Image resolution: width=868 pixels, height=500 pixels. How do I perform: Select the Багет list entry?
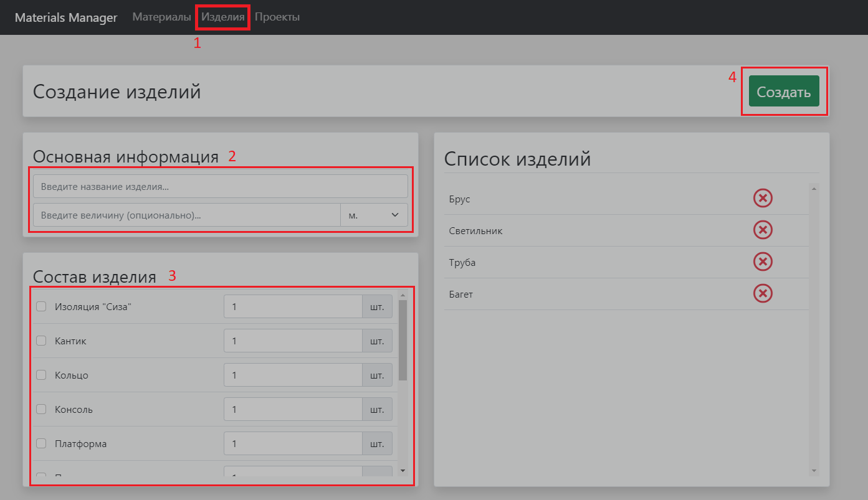[x=461, y=294]
